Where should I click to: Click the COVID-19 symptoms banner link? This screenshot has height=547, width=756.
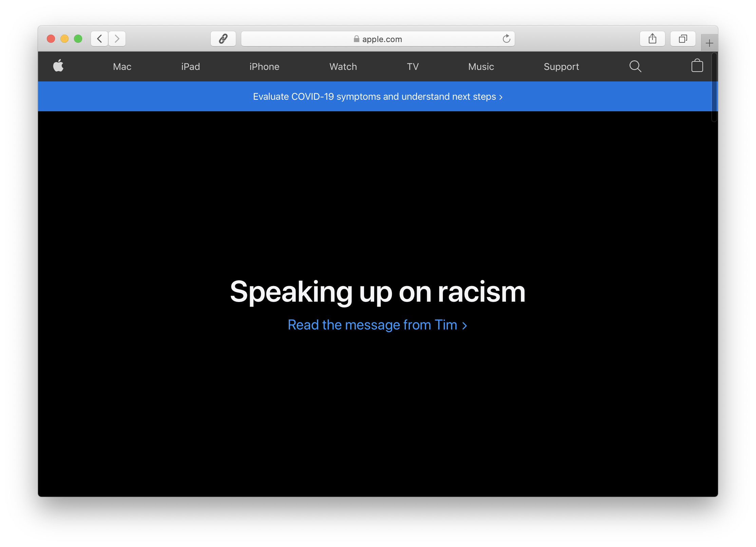[x=378, y=97]
